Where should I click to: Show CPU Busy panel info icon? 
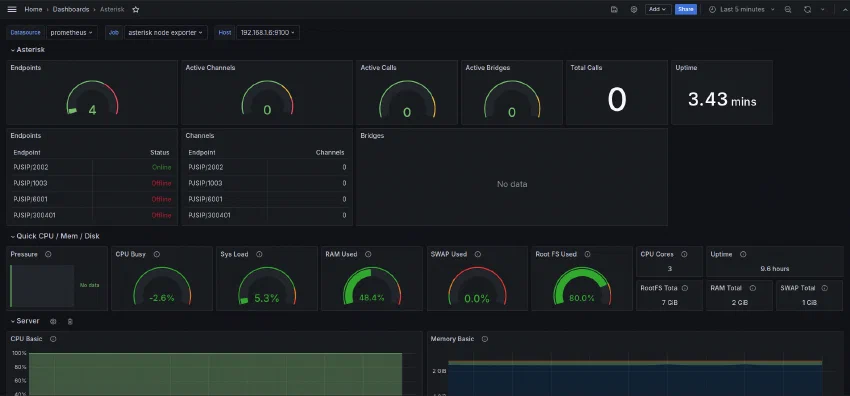(x=157, y=254)
